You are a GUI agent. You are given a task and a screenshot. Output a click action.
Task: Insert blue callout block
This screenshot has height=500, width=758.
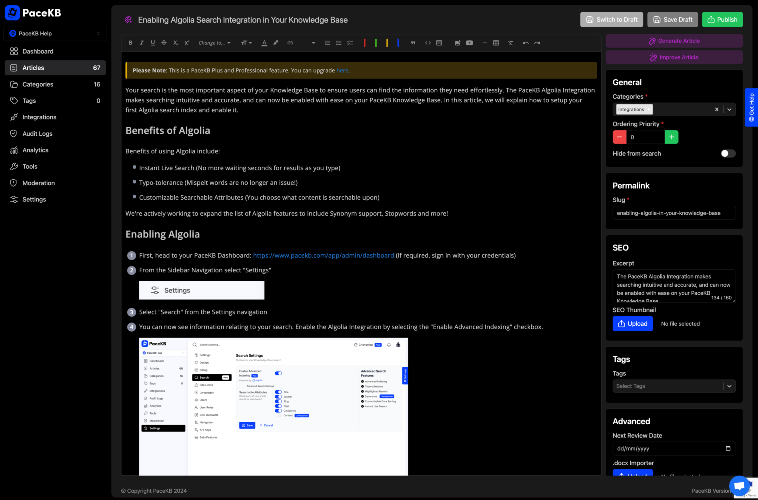point(398,43)
